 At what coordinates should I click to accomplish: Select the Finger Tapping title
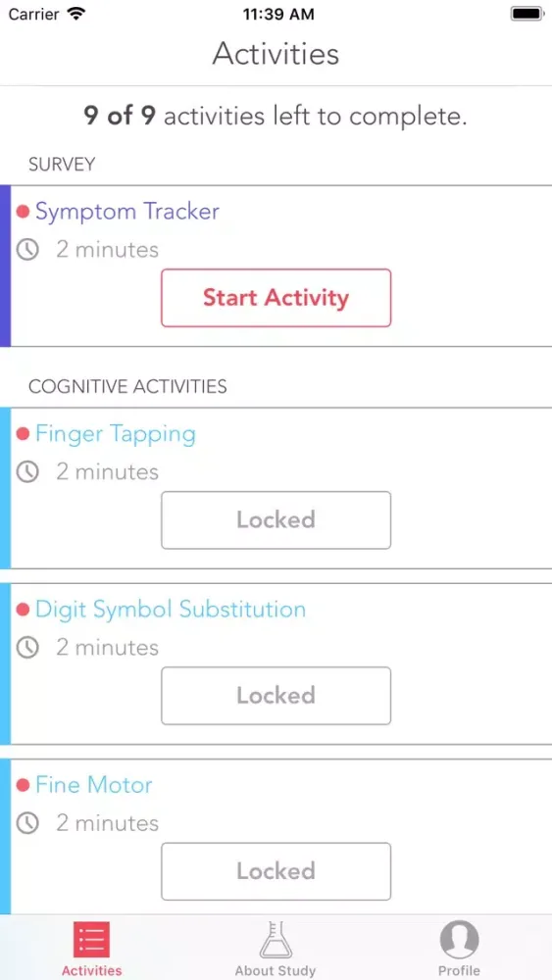(116, 434)
